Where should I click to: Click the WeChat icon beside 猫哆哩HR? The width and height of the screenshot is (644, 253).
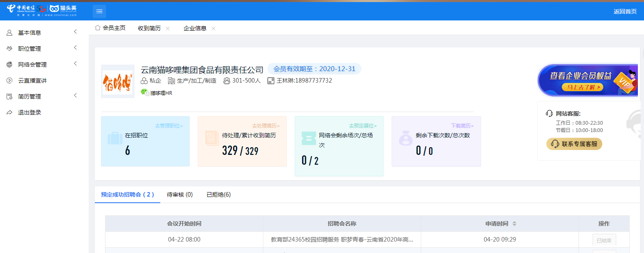(x=145, y=92)
